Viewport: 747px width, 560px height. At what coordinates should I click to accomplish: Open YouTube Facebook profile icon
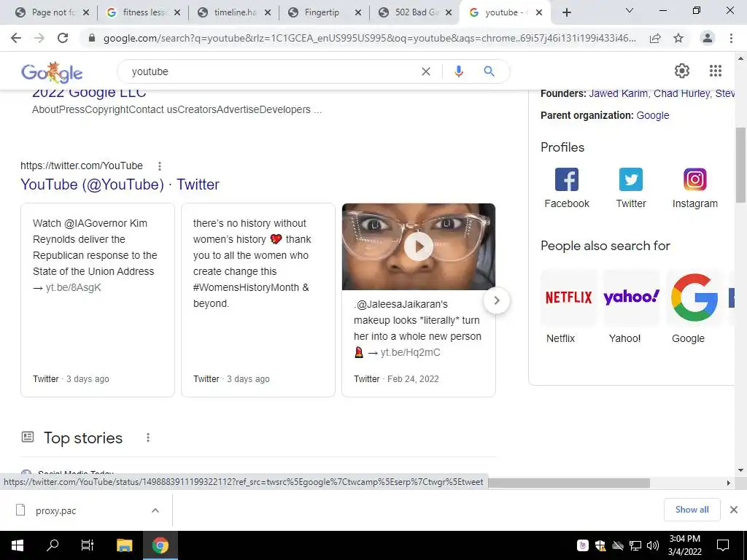[x=566, y=179]
